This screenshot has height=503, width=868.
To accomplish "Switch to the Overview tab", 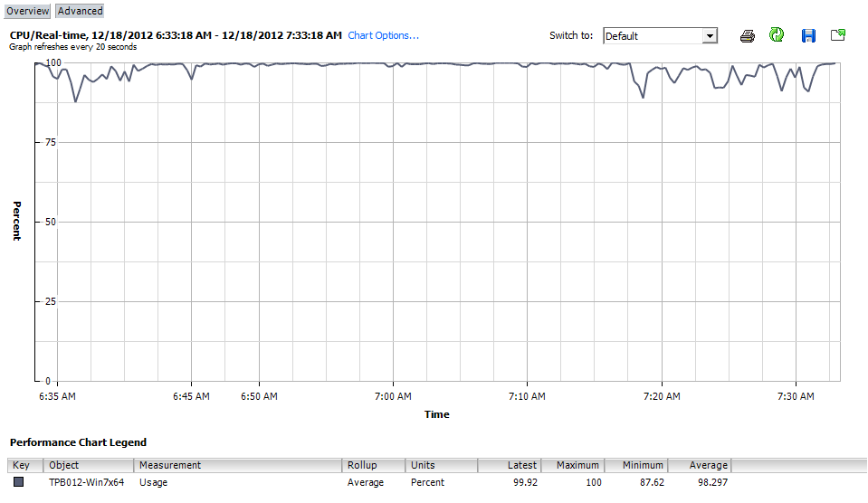I will 27,11.
